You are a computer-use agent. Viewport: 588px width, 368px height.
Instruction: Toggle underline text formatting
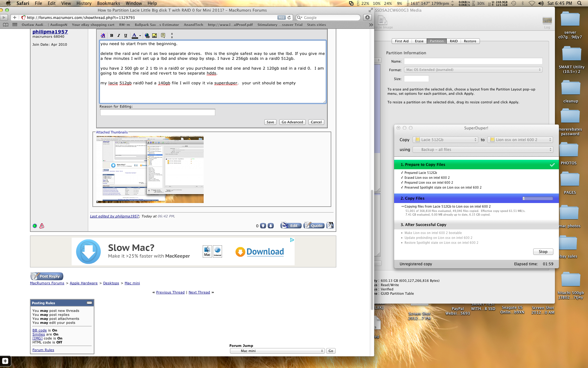click(x=126, y=36)
